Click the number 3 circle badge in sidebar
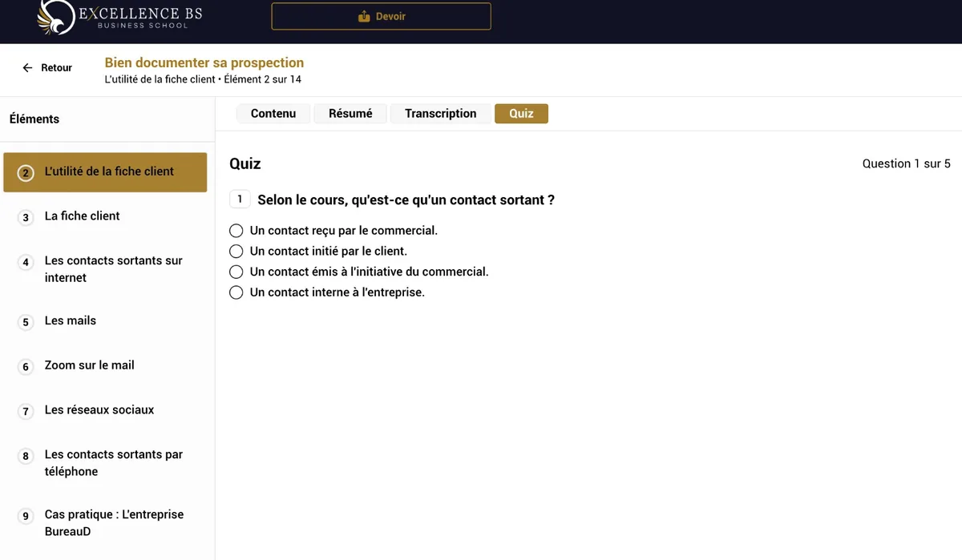962x560 pixels. pos(26,217)
